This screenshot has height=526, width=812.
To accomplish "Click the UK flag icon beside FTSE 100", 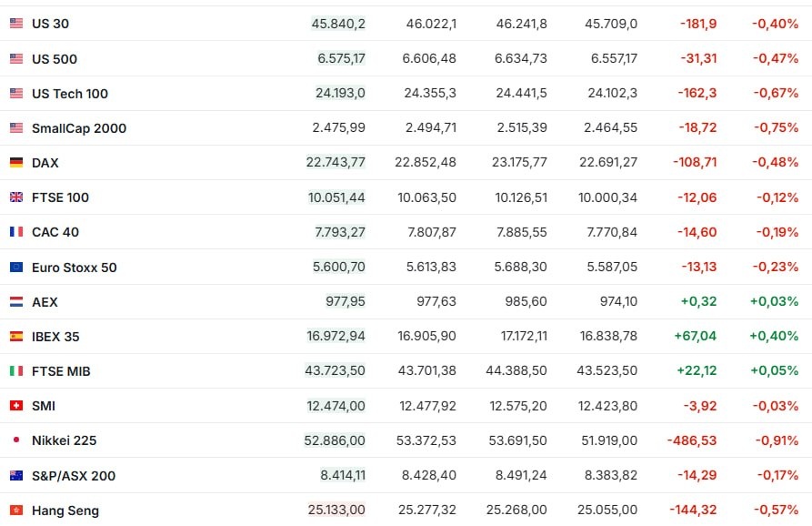I will [16, 197].
